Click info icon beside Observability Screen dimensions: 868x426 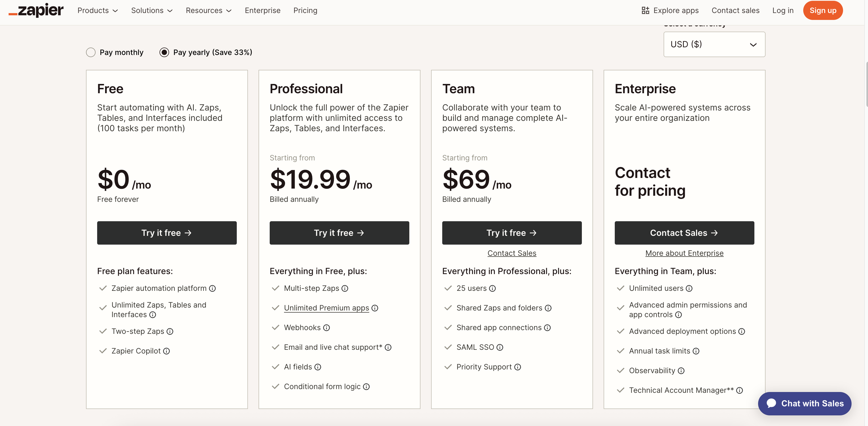point(681,371)
